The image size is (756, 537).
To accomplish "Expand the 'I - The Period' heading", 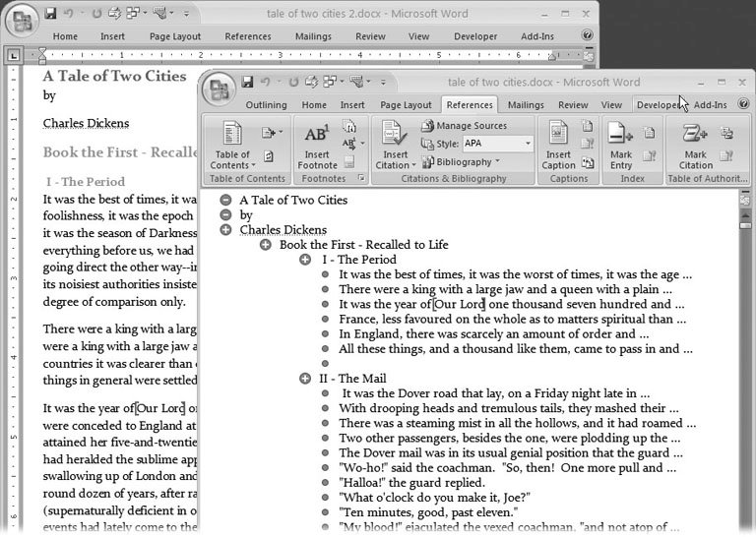I will (304, 260).
